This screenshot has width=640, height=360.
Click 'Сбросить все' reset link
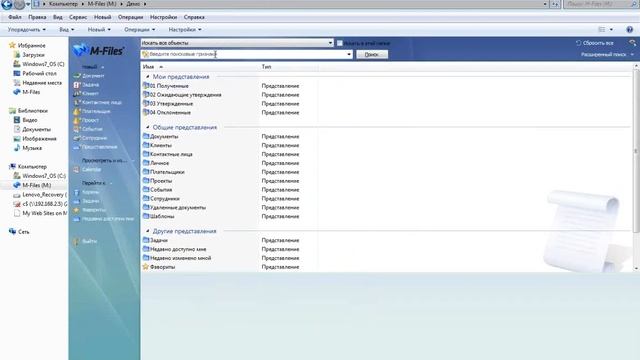595,43
